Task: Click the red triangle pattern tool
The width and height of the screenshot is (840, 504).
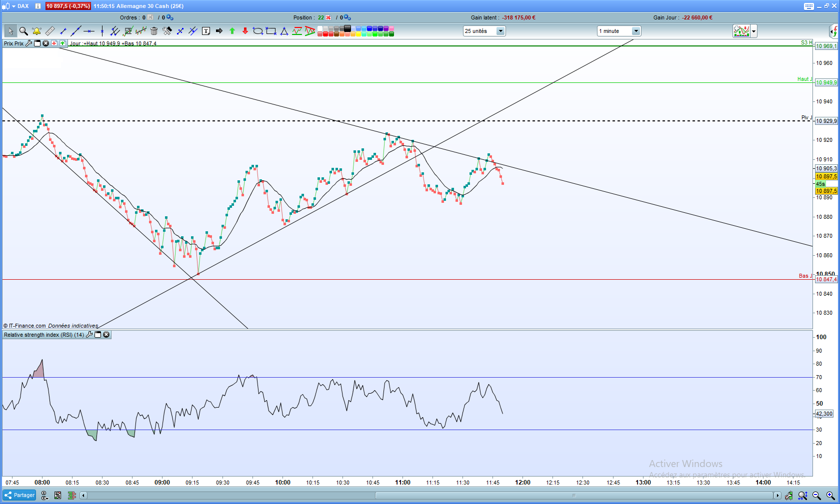Action: point(310,31)
